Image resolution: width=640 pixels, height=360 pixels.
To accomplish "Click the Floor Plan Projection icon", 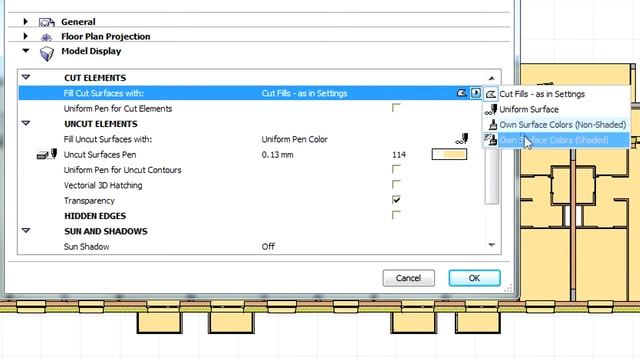I will click(47, 38).
